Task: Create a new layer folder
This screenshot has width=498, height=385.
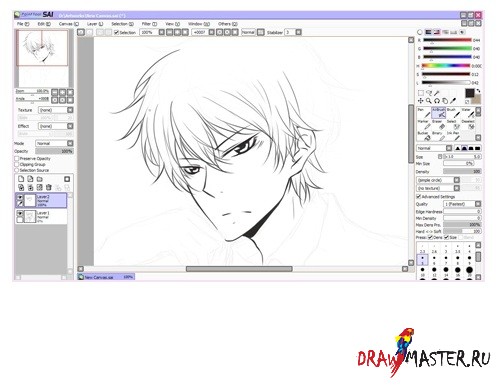Action: [x=40, y=179]
